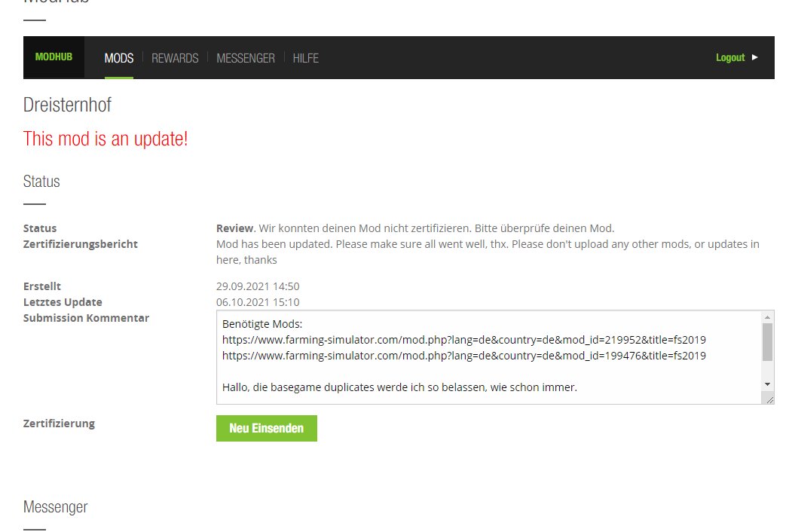Viewport: 789px width, 532px height.
Task: Click the green MODHUB logo
Action: point(54,57)
